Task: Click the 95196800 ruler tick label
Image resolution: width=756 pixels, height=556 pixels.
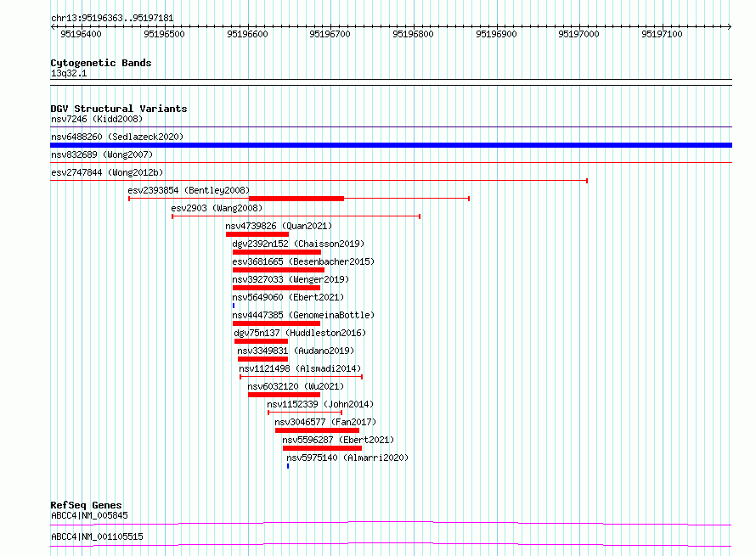Action: click(x=413, y=34)
